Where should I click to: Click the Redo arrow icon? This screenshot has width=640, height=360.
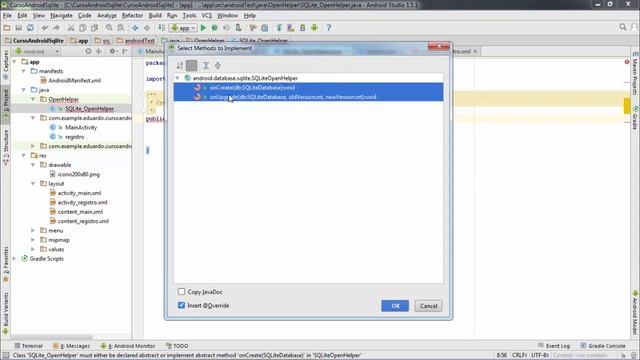[x=56, y=28]
